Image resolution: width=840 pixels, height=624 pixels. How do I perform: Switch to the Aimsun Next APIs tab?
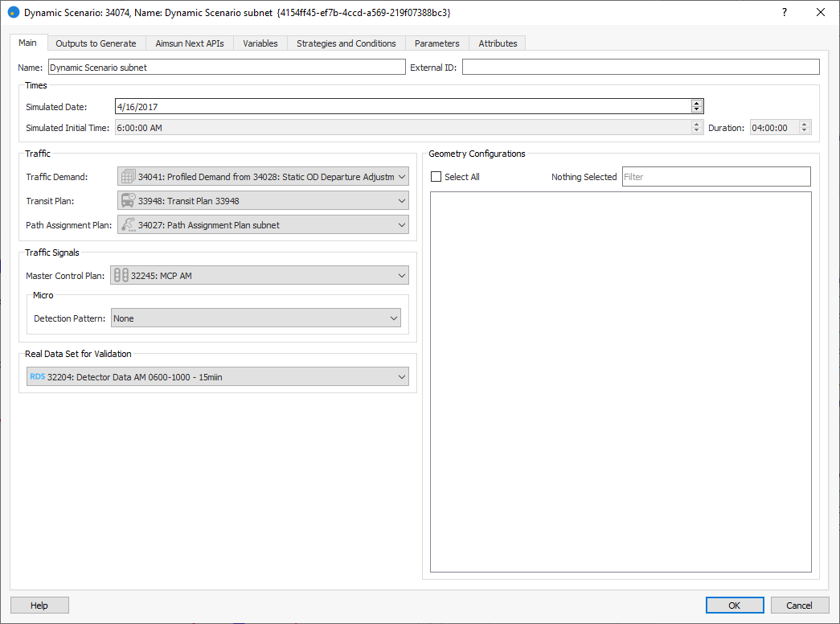(190, 43)
